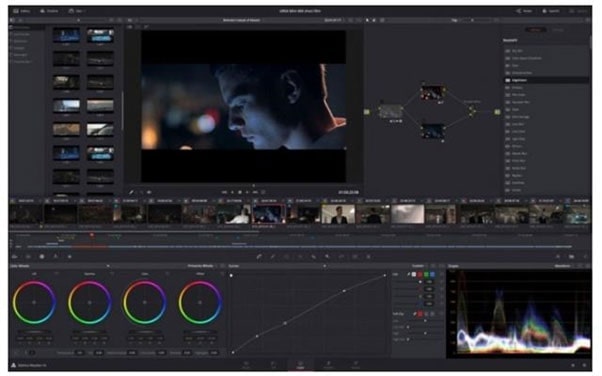Select the viewer qualifier eyedropper tool

pyautogui.click(x=131, y=192)
